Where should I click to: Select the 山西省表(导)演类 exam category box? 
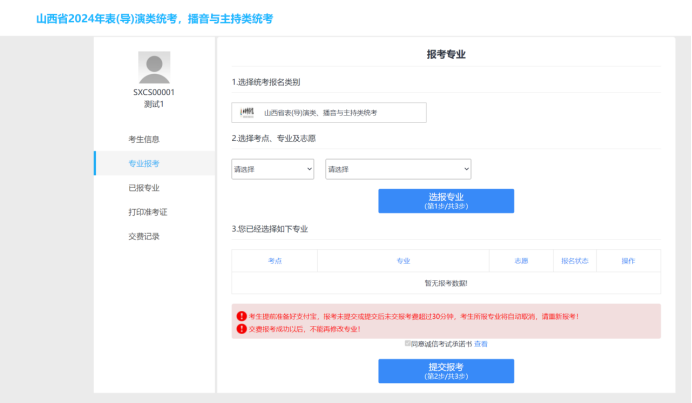pos(329,113)
